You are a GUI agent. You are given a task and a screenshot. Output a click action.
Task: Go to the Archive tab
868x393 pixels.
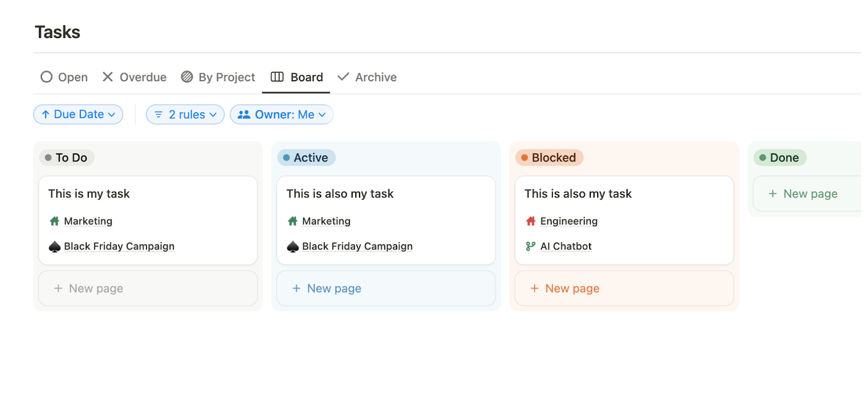click(367, 77)
